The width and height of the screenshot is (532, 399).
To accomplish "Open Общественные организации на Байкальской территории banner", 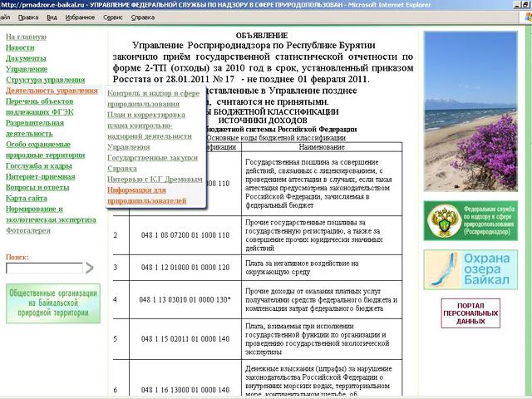I will [53, 303].
